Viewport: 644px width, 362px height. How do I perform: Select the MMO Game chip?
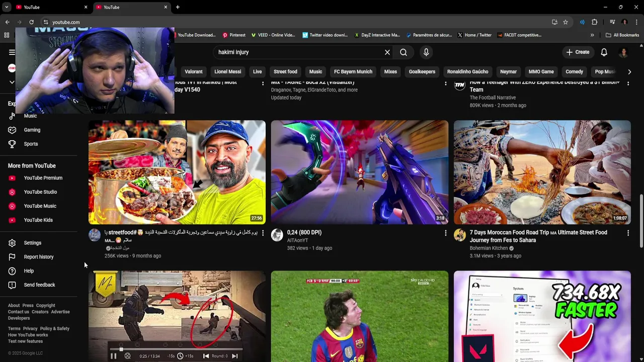pos(541,72)
